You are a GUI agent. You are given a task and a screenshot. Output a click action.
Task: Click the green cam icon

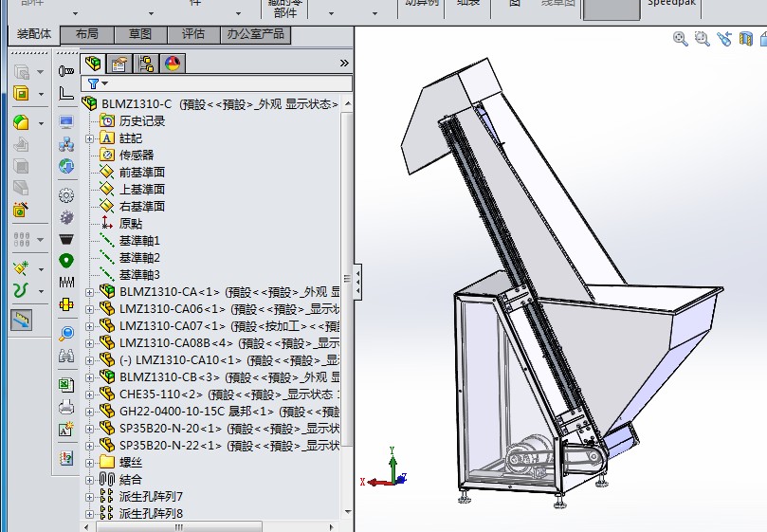tap(66, 261)
